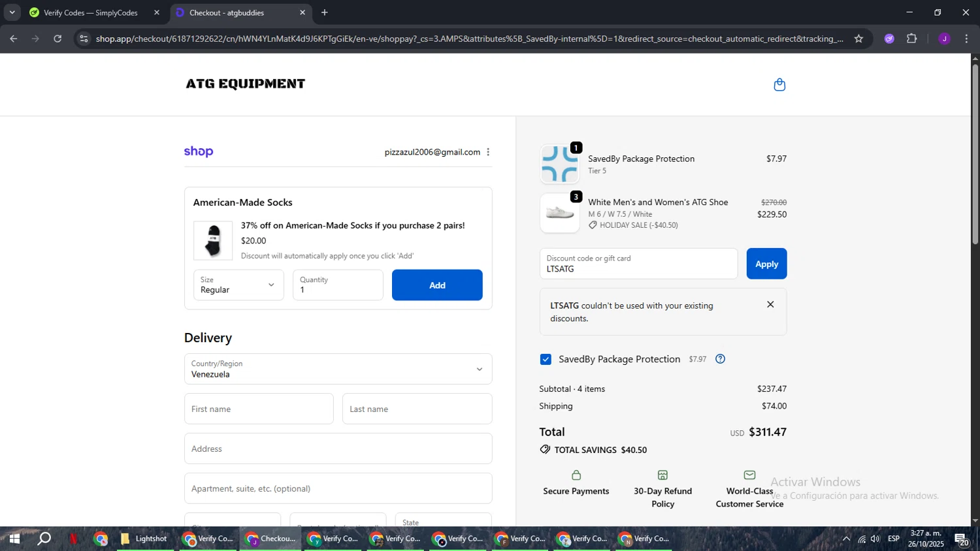The height and width of the screenshot is (551, 980).
Task: Open taskbar clock and date
Action: point(926,539)
